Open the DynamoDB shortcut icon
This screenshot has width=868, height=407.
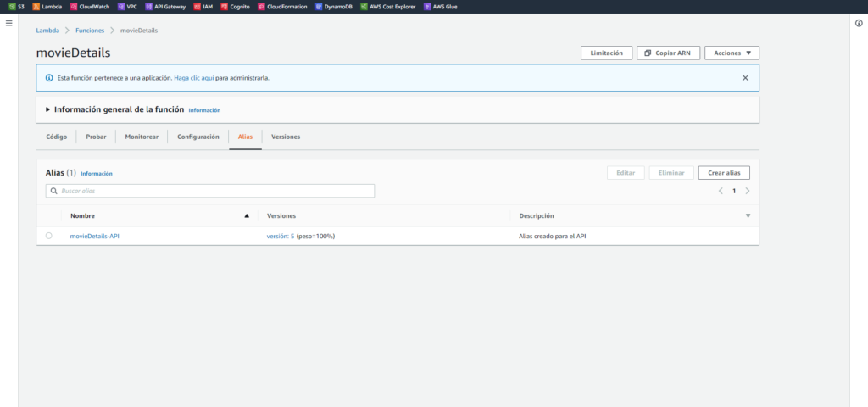coord(319,7)
